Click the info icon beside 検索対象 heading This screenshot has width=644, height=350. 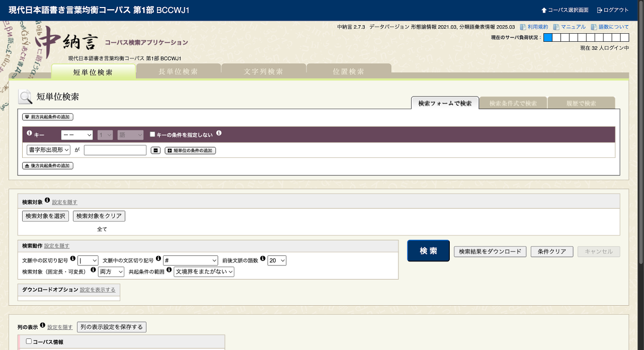[x=47, y=200]
